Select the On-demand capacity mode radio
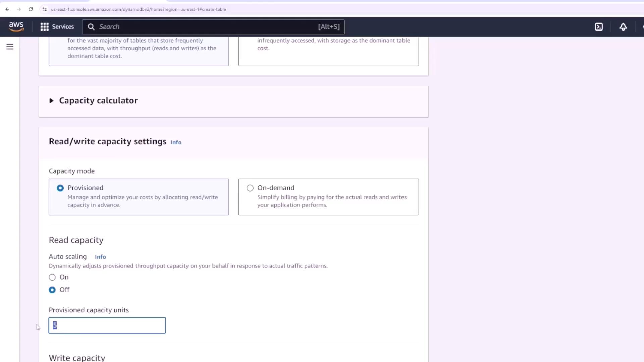The image size is (644, 362). coord(250,188)
